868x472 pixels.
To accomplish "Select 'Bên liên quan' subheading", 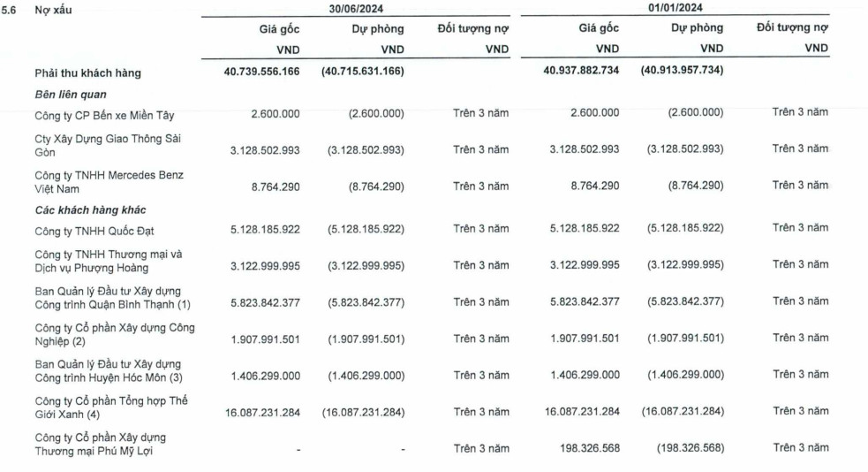I will (x=71, y=95).
